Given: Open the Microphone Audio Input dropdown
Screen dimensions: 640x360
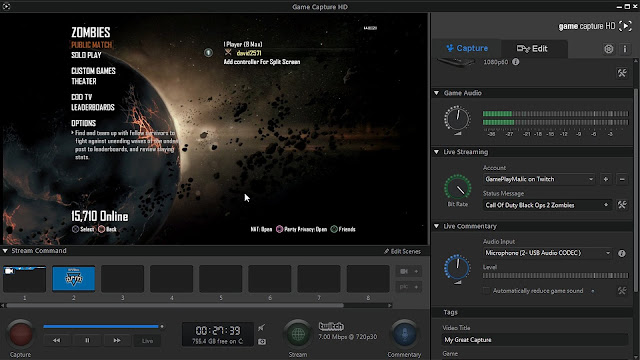Looking at the screenshot, I should tap(547, 253).
